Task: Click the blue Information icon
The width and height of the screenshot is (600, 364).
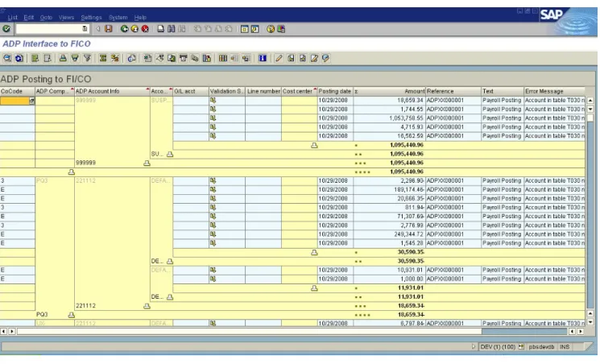Action: pyautogui.click(x=263, y=58)
